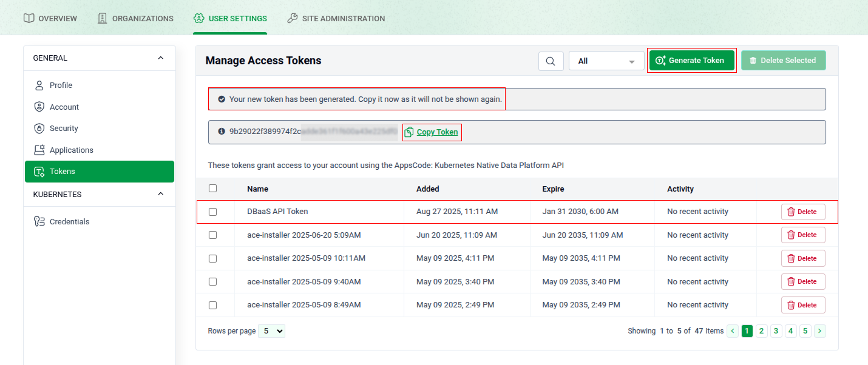
Task: Delete the DBaaS API Token
Action: pyautogui.click(x=802, y=212)
